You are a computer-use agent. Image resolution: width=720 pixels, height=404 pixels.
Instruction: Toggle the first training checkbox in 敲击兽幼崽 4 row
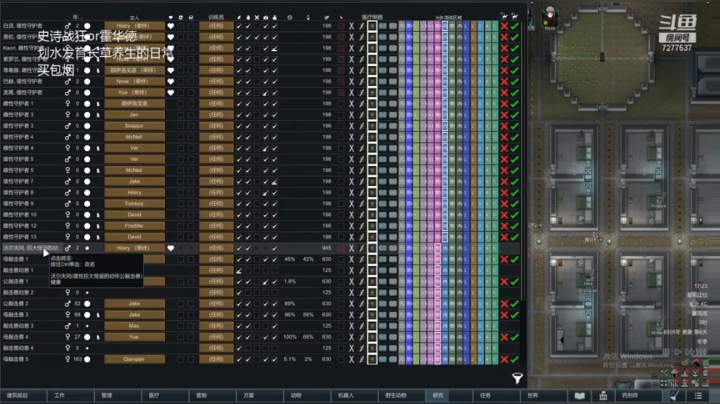coord(239,348)
